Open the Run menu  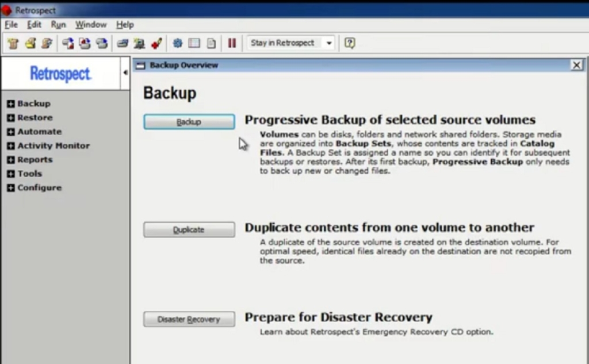coord(58,25)
